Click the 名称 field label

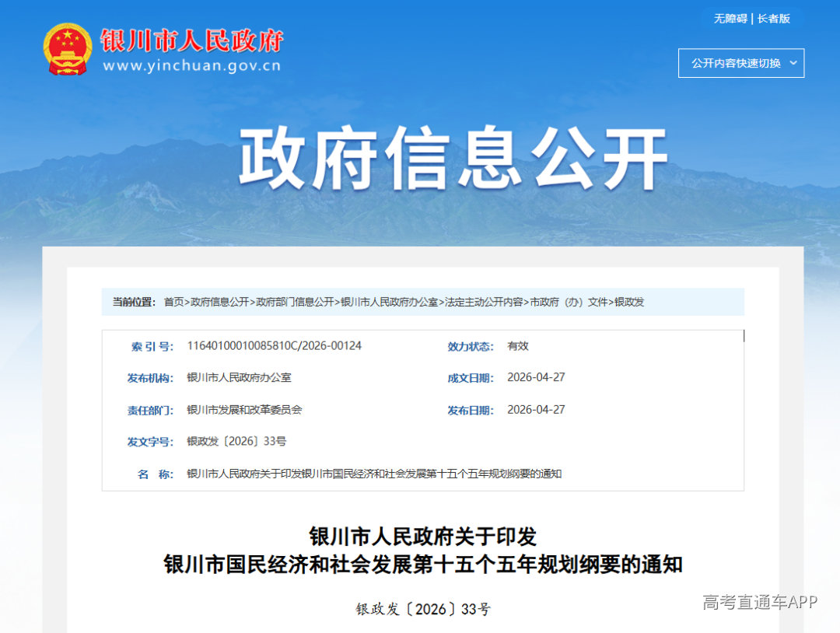click(x=156, y=474)
